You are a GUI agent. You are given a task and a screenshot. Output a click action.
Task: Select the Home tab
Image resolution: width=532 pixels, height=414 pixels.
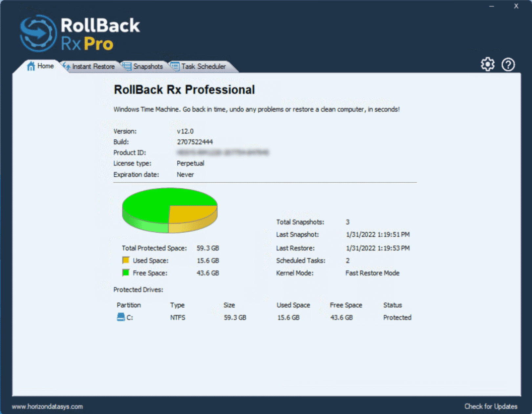[x=45, y=66]
